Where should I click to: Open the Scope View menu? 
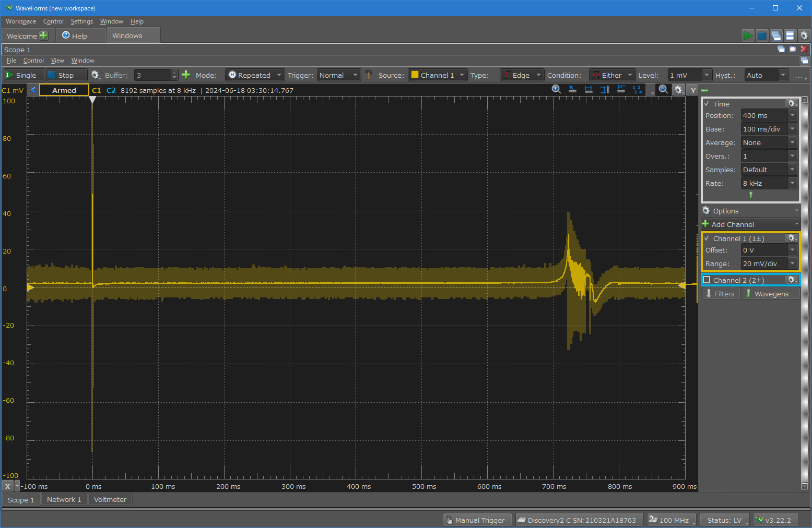click(x=57, y=61)
